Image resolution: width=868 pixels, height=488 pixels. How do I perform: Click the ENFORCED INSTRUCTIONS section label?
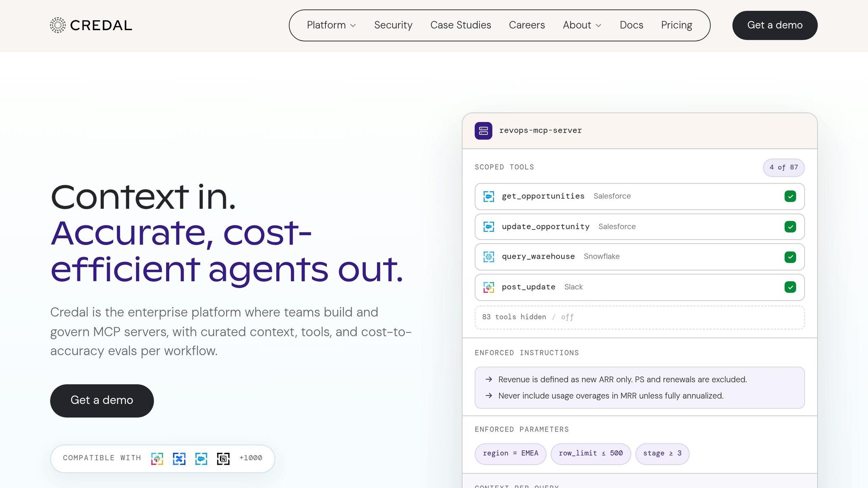point(527,353)
